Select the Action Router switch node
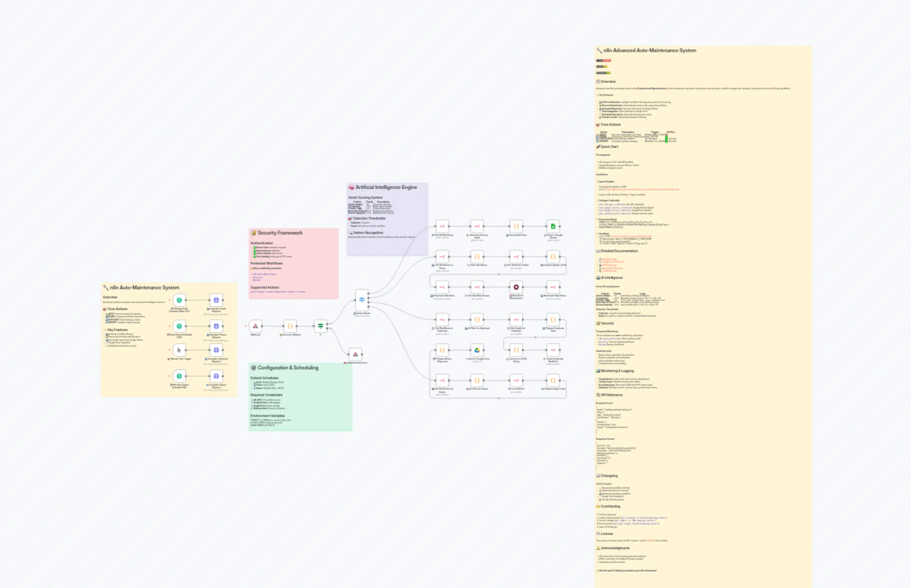Viewport: 911px width, 588px height. [363, 300]
